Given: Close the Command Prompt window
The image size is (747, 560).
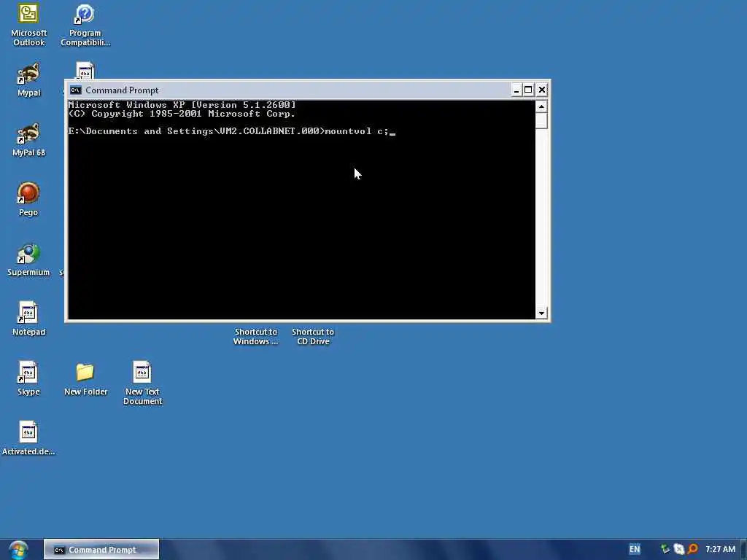Looking at the screenshot, I should point(542,90).
